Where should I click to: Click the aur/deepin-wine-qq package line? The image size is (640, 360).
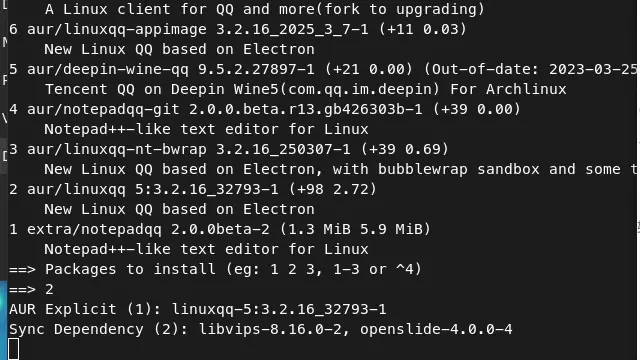[x=323, y=69]
